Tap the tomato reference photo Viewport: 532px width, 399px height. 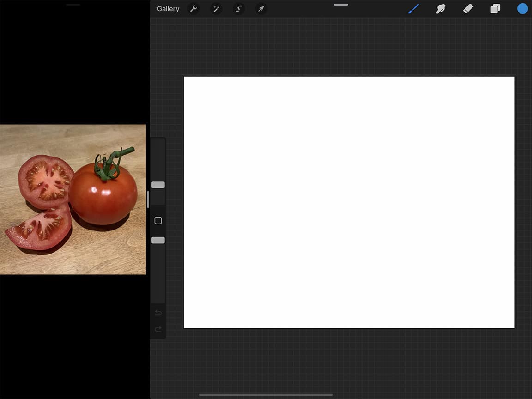(x=73, y=199)
